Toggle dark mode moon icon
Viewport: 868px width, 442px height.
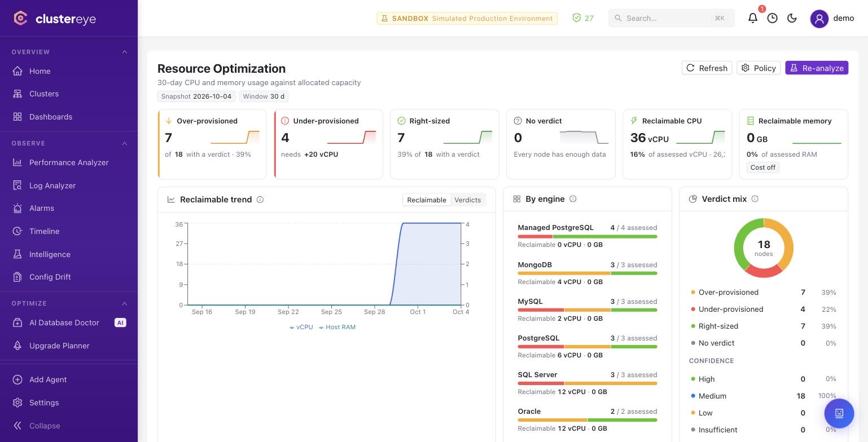click(792, 18)
